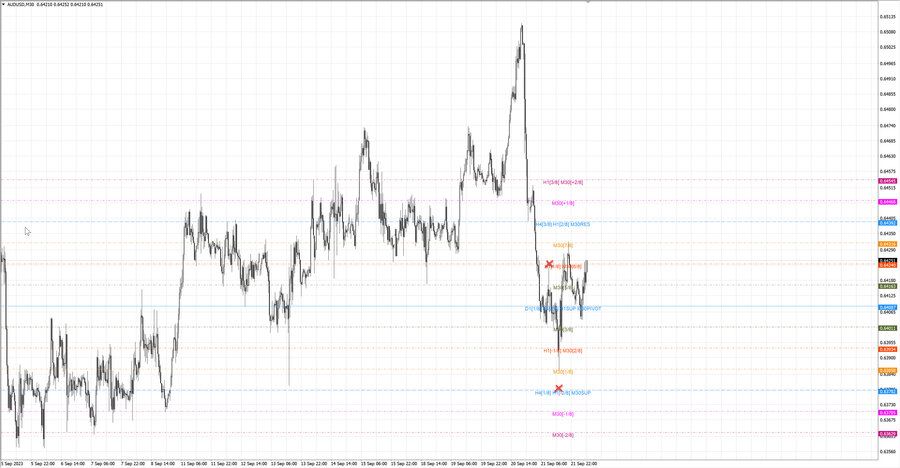Click the M30[7/8] orange level label

[x=562, y=245]
